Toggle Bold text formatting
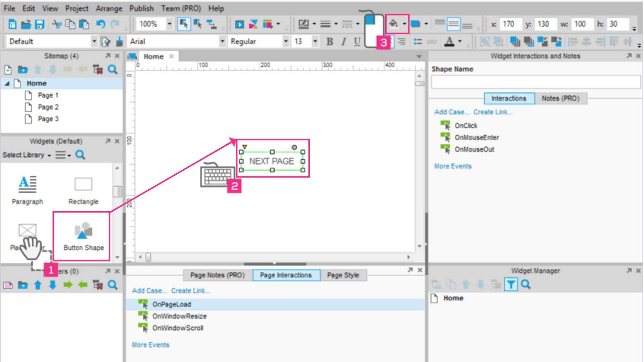The height and width of the screenshot is (362, 644). click(x=330, y=42)
